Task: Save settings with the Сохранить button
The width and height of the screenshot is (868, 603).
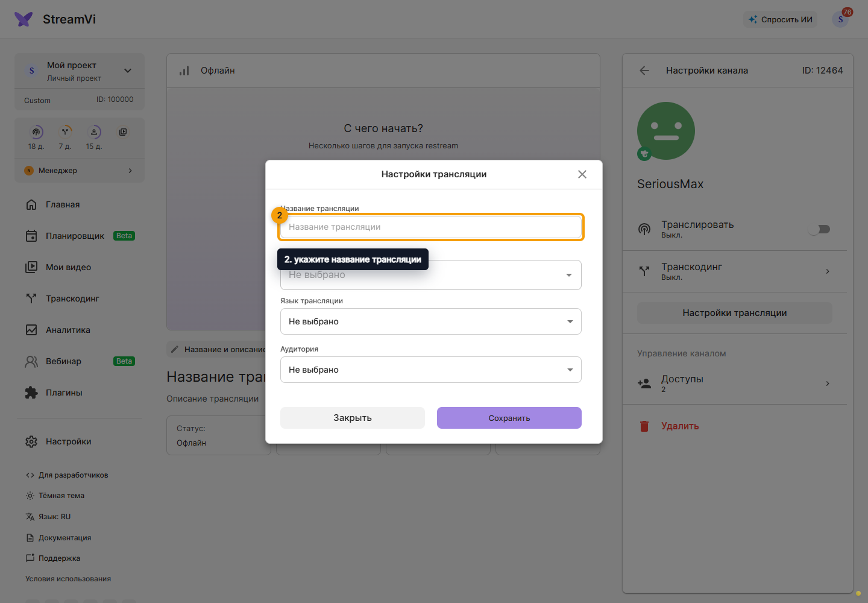Action: [x=509, y=418]
